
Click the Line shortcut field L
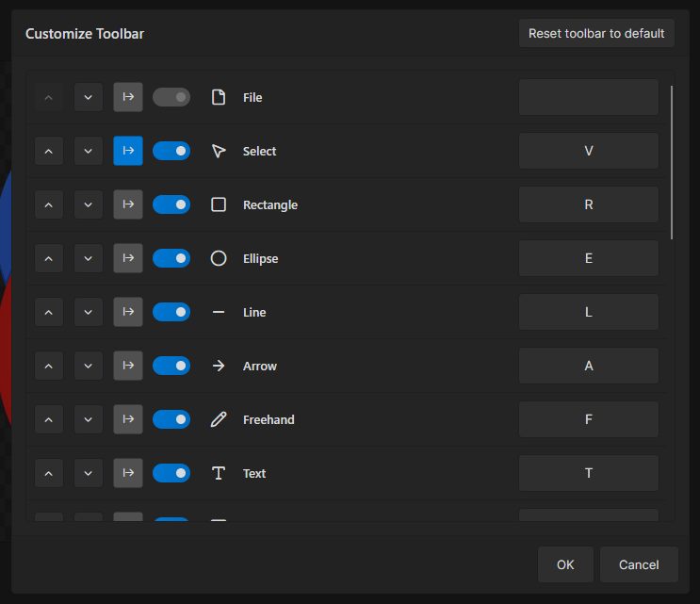[589, 312]
